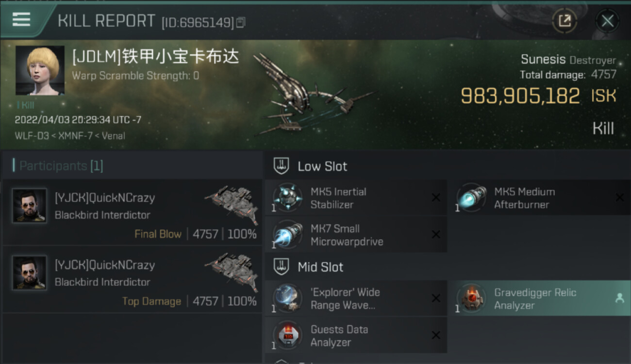
Task: Select the MK5 Medium Afterburner icon
Action: point(471,198)
